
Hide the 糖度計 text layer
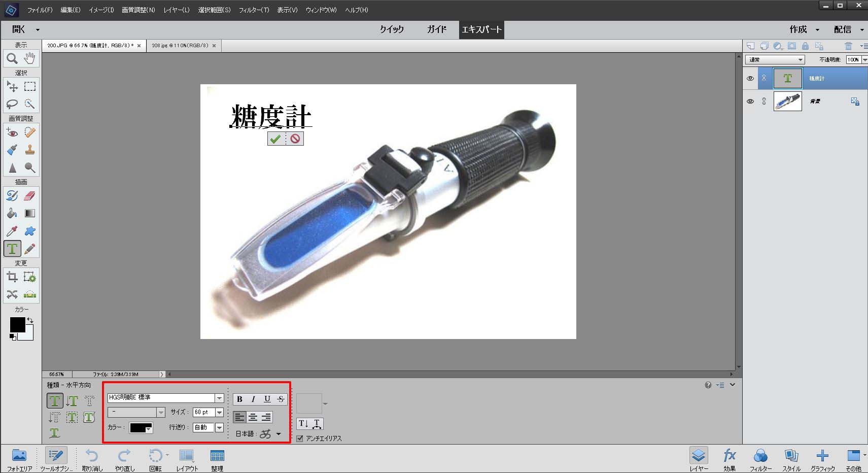coord(750,79)
